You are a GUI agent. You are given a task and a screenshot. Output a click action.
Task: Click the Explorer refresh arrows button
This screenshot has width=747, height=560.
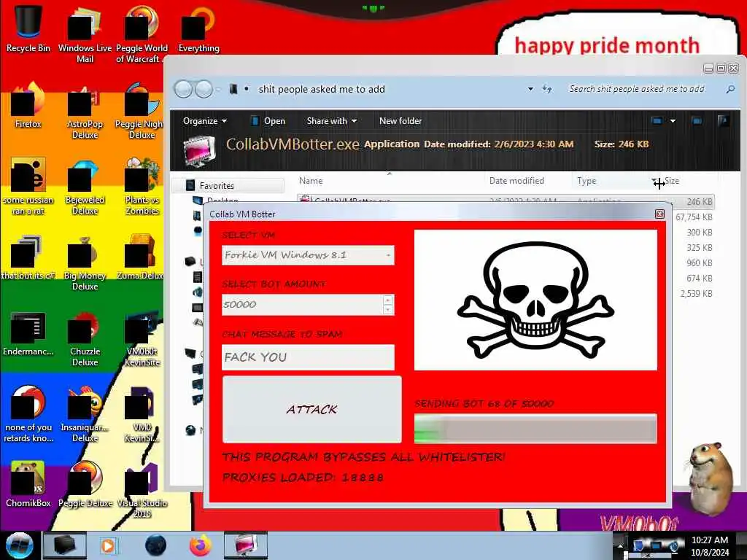coord(547,89)
